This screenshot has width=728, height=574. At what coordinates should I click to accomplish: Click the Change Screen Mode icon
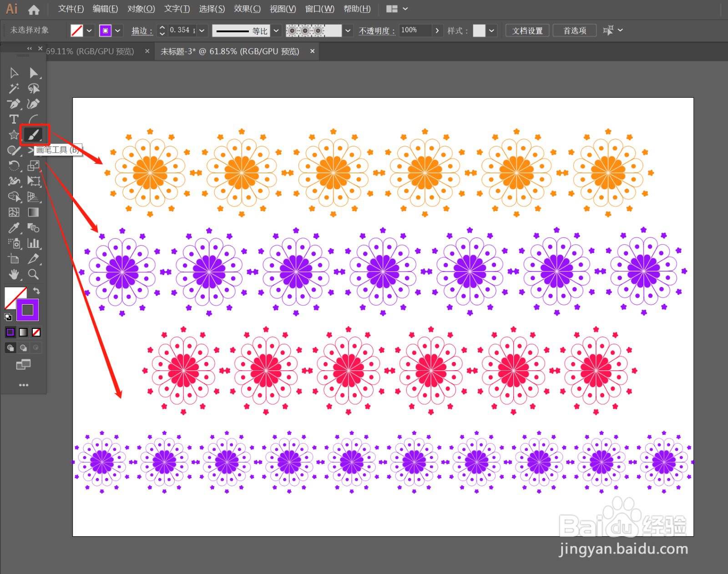click(23, 364)
